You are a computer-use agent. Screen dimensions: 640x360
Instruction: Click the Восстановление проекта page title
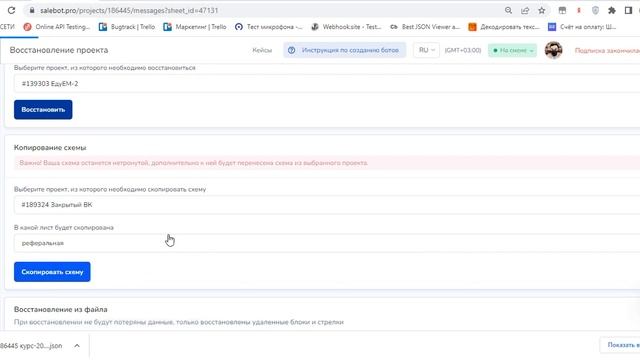coord(59,50)
